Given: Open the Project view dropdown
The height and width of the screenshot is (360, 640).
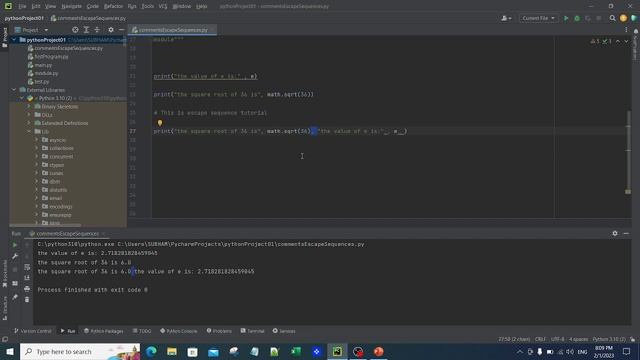Looking at the screenshot, I should tap(31, 30).
